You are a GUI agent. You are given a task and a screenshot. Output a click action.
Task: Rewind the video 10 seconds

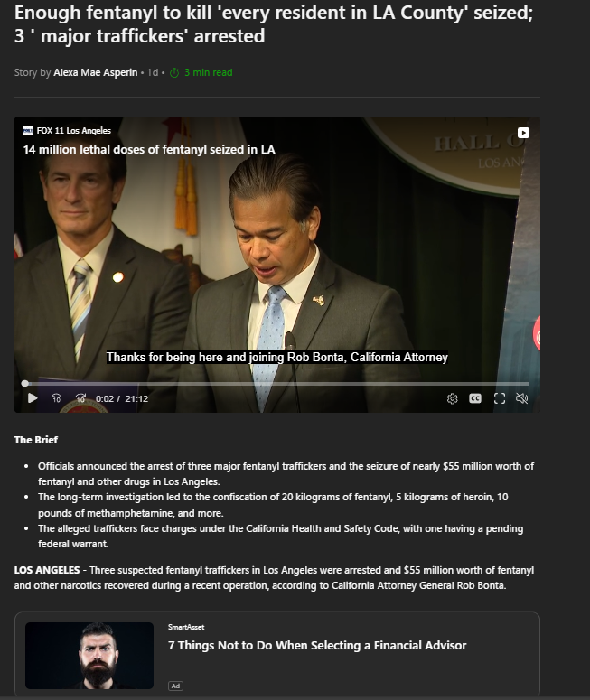click(x=56, y=397)
